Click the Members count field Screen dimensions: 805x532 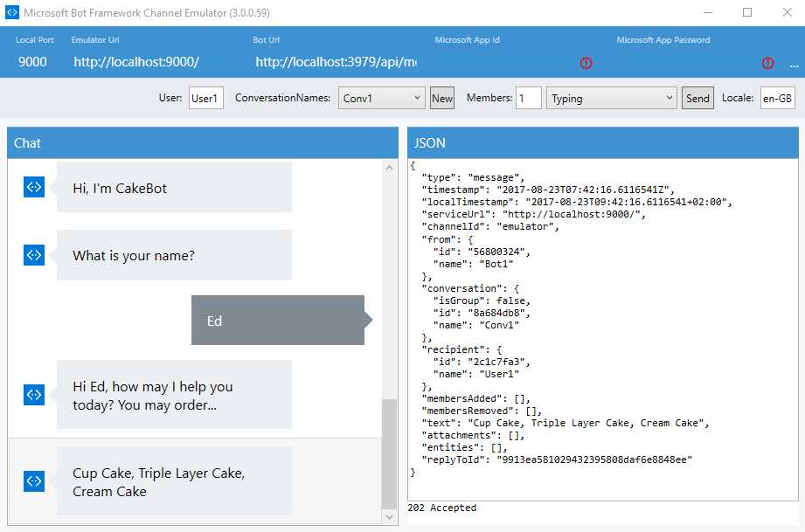tap(529, 98)
